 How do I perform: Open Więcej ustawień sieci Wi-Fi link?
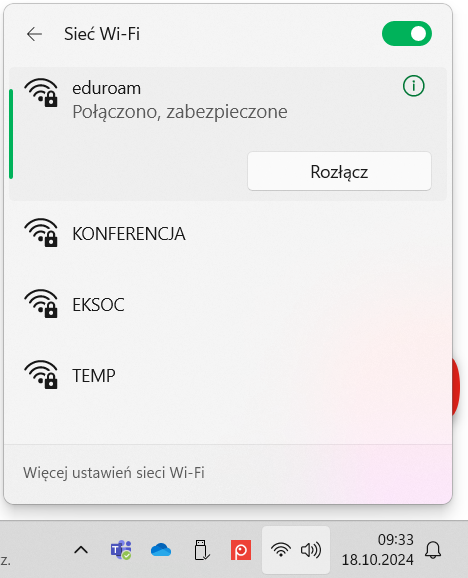coord(114,473)
